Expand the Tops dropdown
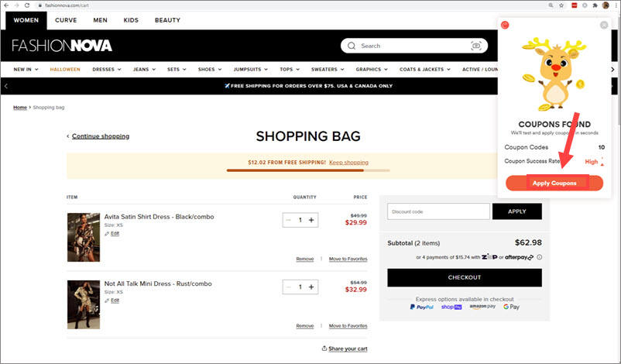Screen dimensions: 621x364 [290, 69]
